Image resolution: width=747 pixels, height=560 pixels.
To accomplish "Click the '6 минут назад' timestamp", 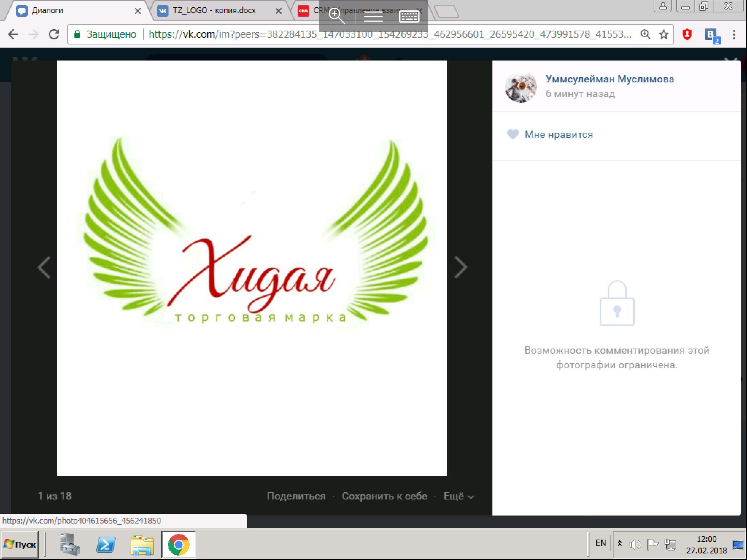I will coord(580,94).
